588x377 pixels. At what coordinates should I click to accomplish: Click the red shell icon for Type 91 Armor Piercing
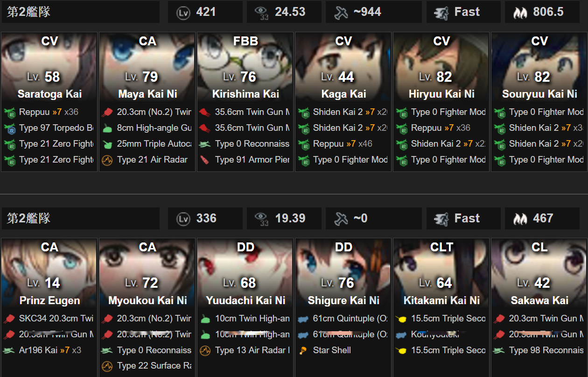205,160
